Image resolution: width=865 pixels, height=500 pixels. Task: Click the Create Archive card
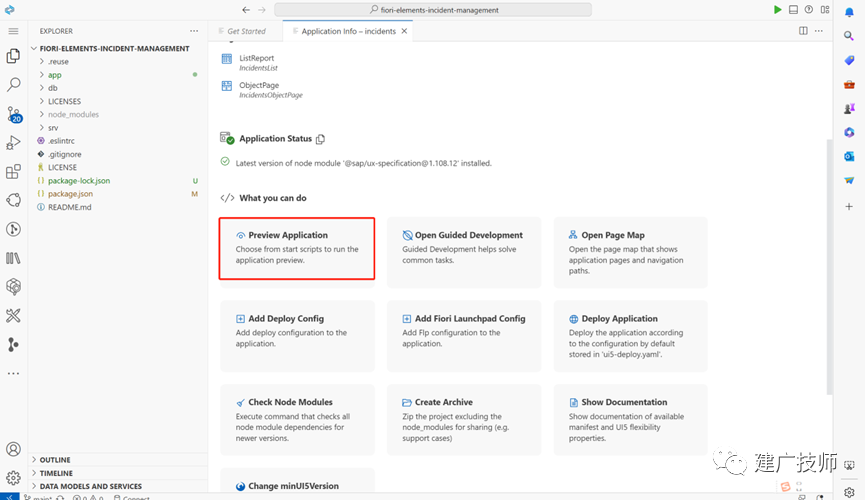coord(464,420)
